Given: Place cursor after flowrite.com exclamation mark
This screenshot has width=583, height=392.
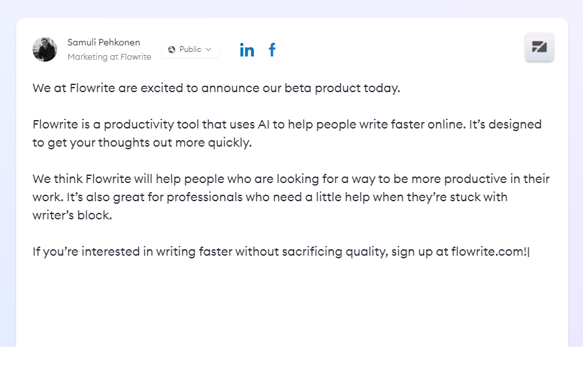Looking at the screenshot, I should (528, 252).
